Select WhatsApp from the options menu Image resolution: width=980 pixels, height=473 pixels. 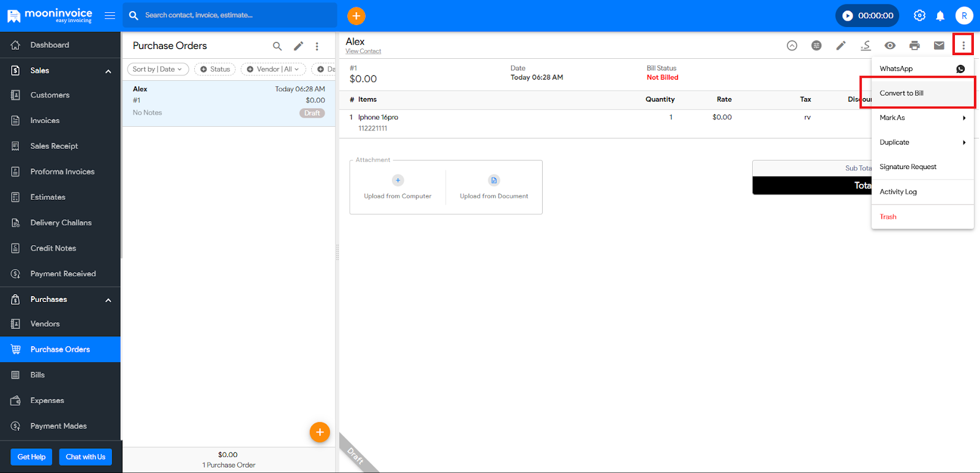[922, 69]
